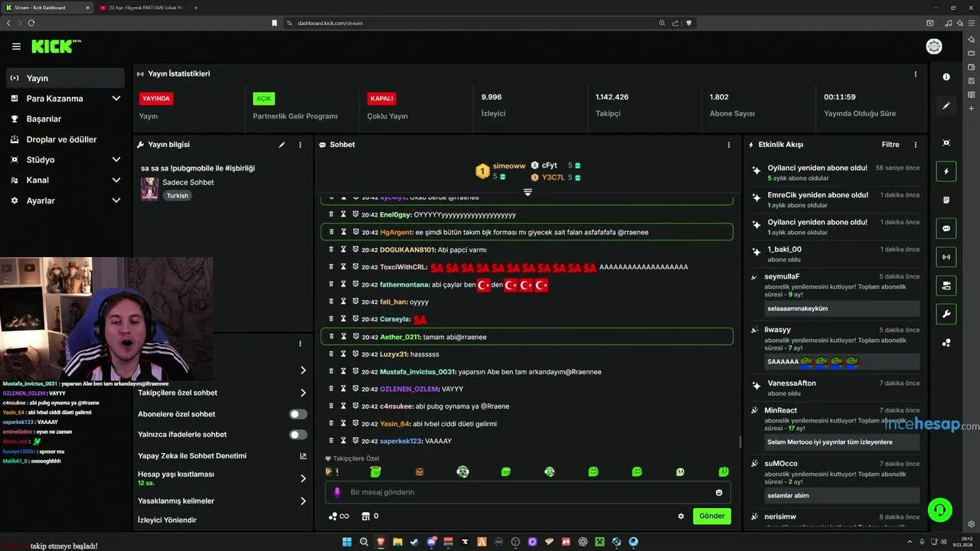Open Yayın İstatistikleri three-dot options
This screenshot has width=980, height=551.
tap(915, 74)
